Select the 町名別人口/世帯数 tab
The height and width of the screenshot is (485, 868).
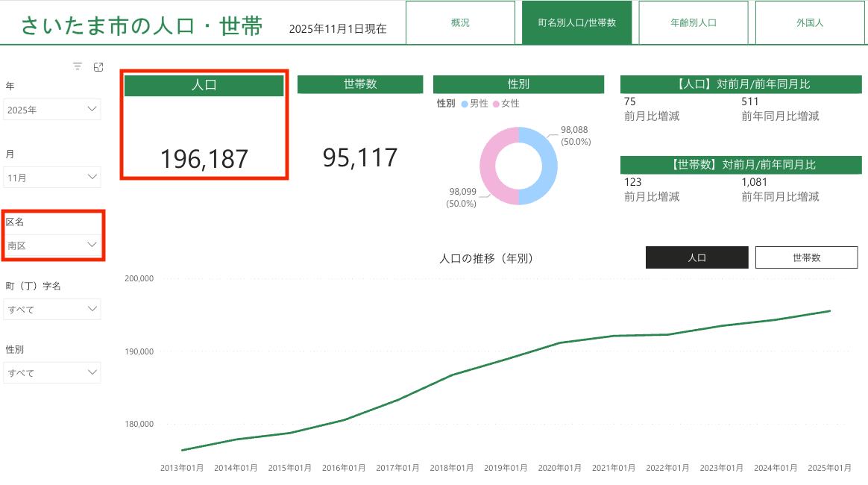pos(576,22)
